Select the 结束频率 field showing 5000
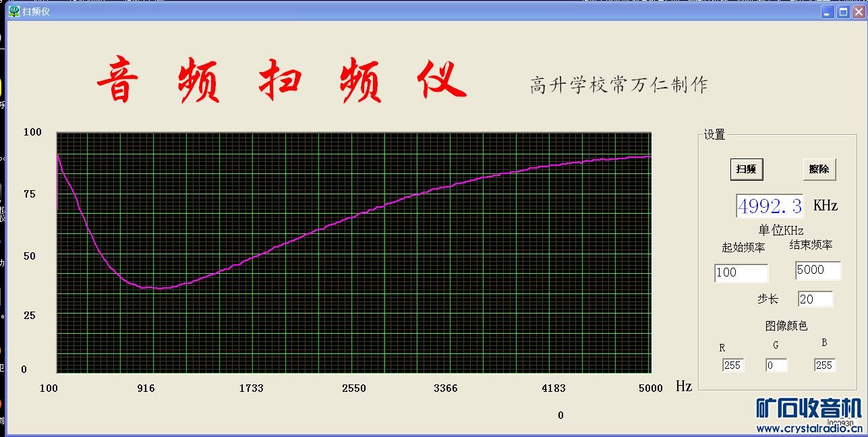 point(818,270)
